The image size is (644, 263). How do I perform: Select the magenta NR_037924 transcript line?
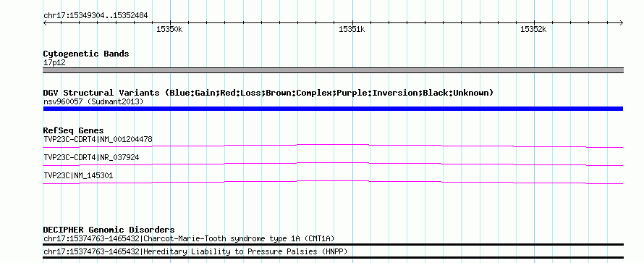pos(333,164)
